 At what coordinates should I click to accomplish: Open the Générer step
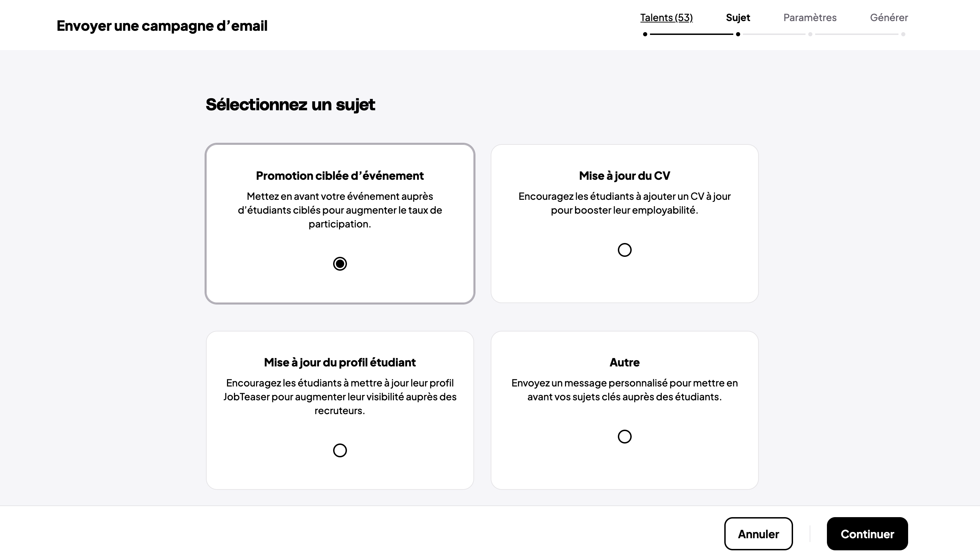tap(889, 18)
